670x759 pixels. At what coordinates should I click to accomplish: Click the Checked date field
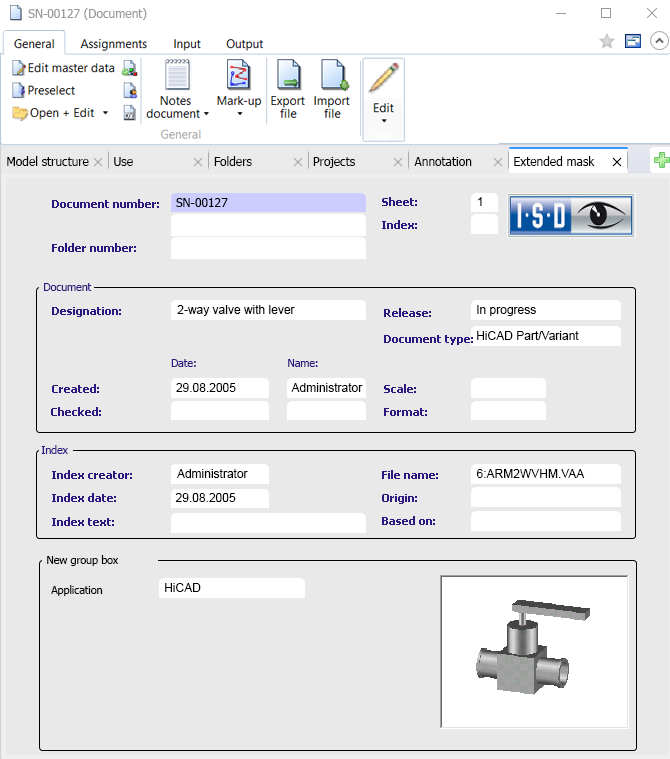[220, 411]
